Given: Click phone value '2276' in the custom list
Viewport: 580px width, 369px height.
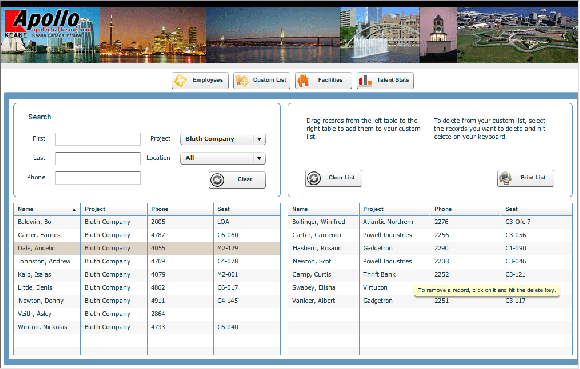Looking at the screenshot, I should pos(442,222).
